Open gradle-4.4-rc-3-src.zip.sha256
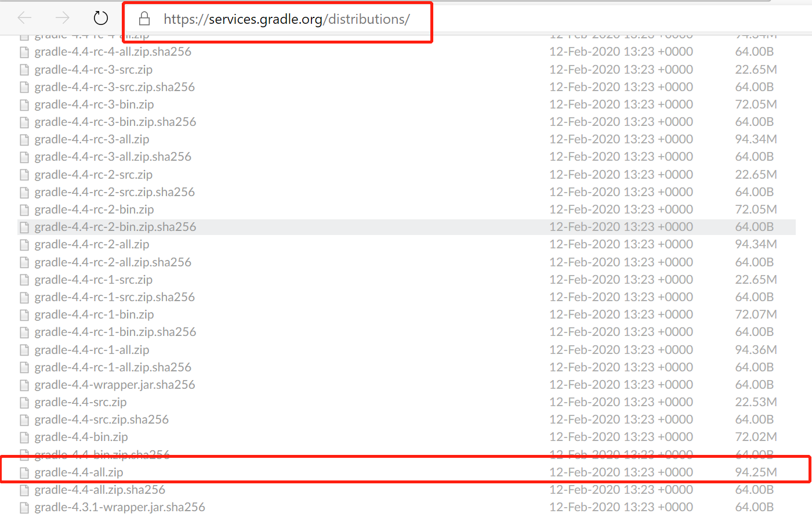The width and height of the screenshot is (812, 517). click(x=114, y=87)
